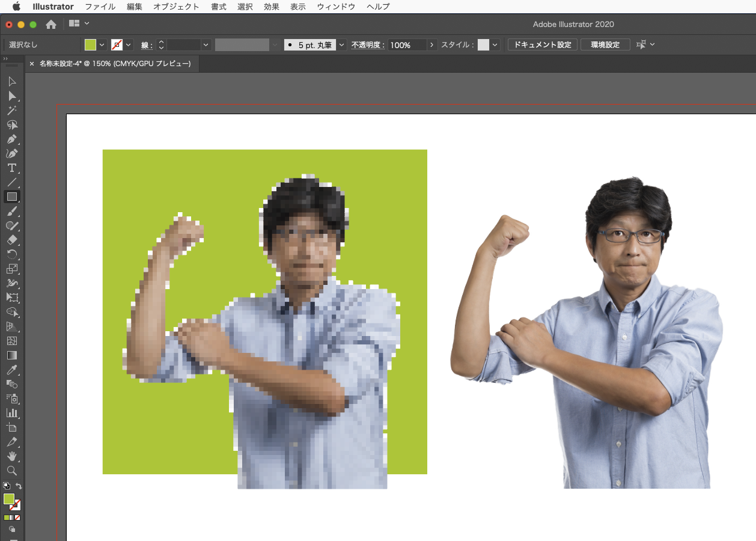The image size is (756, 541).
Task: Click the Home icon in title bar
Action: pos(51,24)
